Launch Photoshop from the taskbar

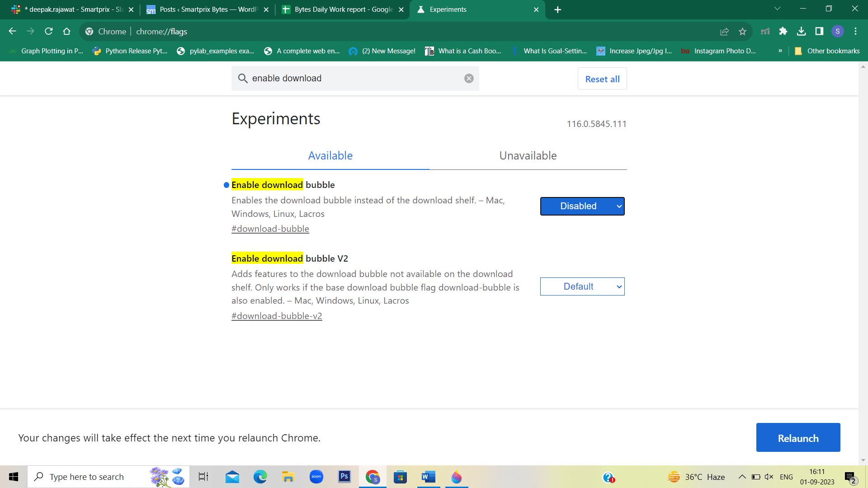click(344, 477)
